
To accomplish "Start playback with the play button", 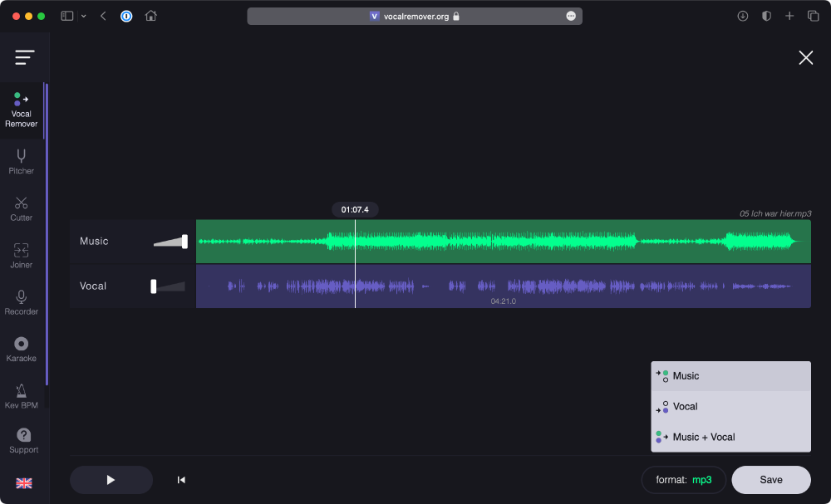I will click(x=111, y=480).
